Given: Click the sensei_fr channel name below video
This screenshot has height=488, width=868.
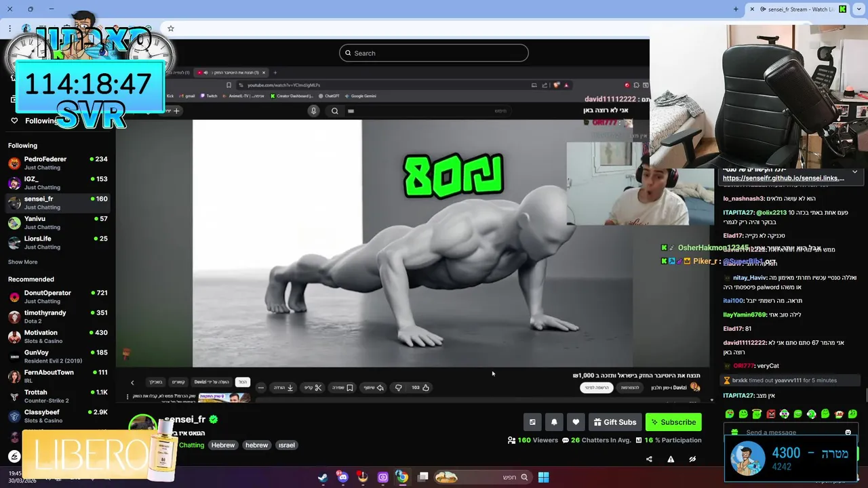Looking at the screenshot, I should click(184, 420).
